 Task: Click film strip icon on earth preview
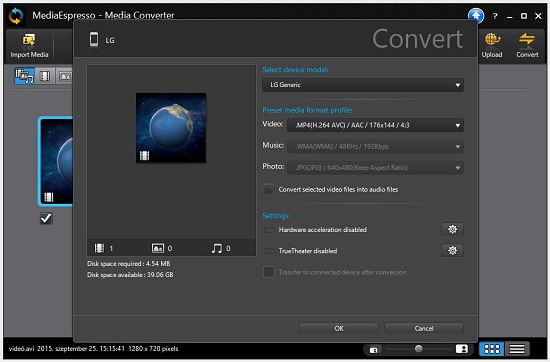[145, 155]
